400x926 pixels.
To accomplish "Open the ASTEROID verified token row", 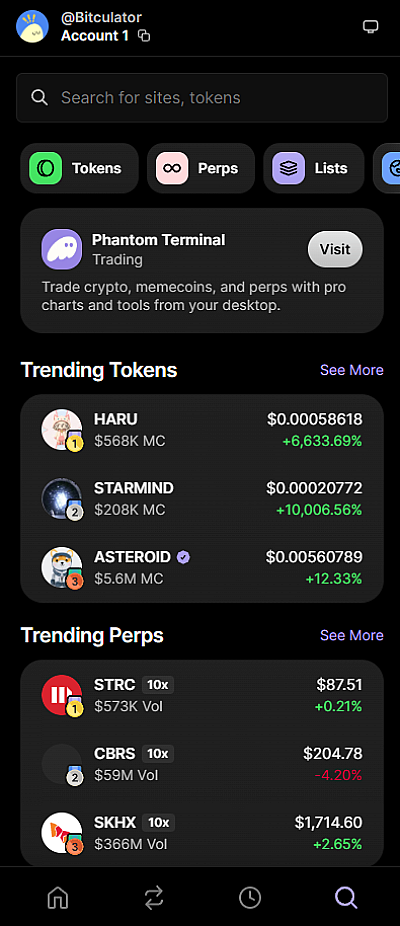I will click(201, 568).
